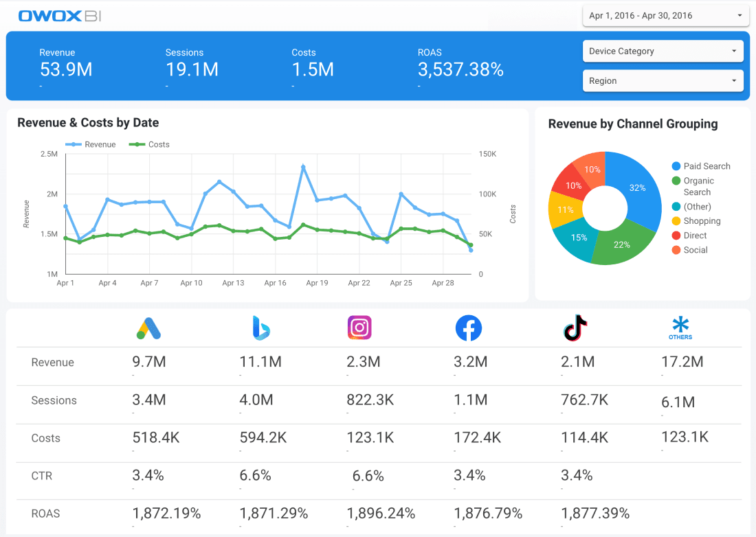Click the Bing logo icon

point(261,328)
